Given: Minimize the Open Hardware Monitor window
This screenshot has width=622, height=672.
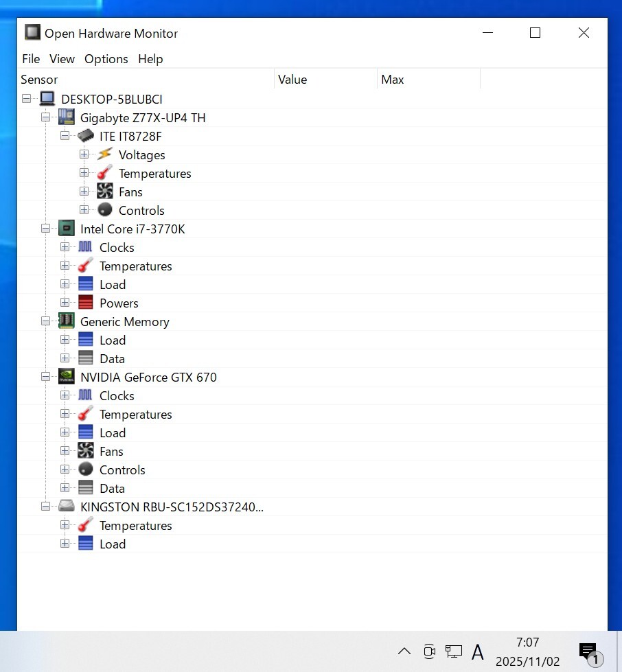Looking at the screenshot, I should [x=488, y=32].
